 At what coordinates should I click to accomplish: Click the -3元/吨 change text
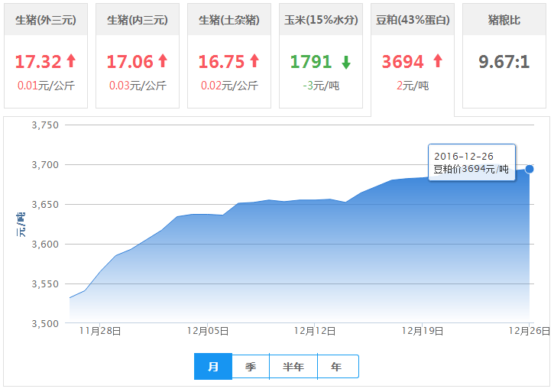(321, 86)
